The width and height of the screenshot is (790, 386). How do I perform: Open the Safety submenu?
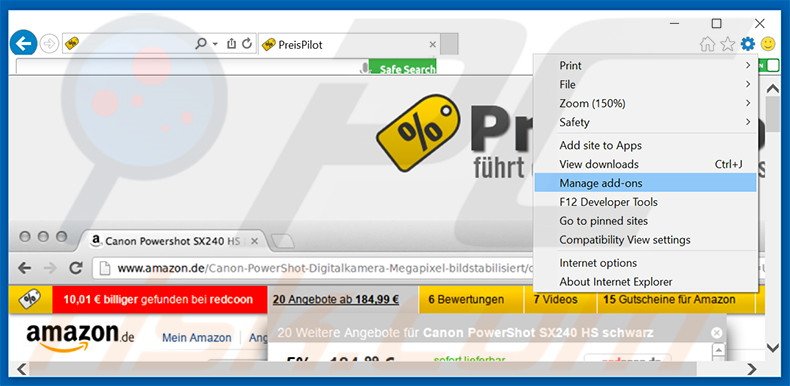click(646, 122)
